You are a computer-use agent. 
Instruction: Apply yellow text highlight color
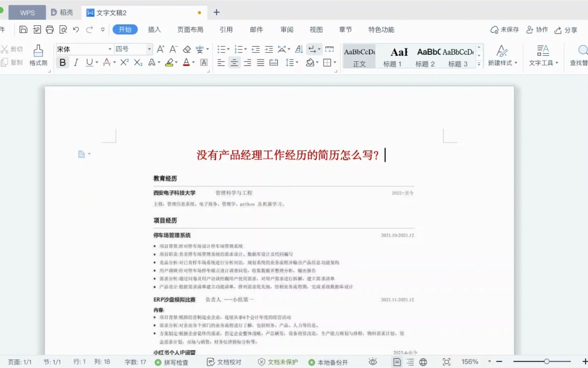coord(169,62)
